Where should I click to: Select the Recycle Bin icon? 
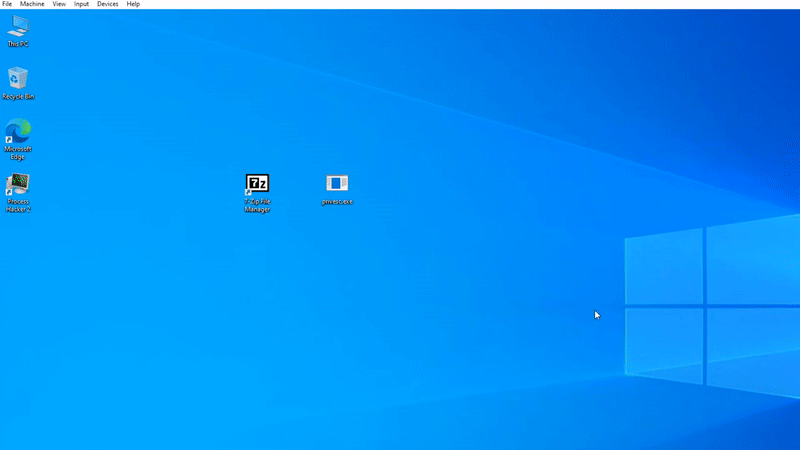(18, 79)
